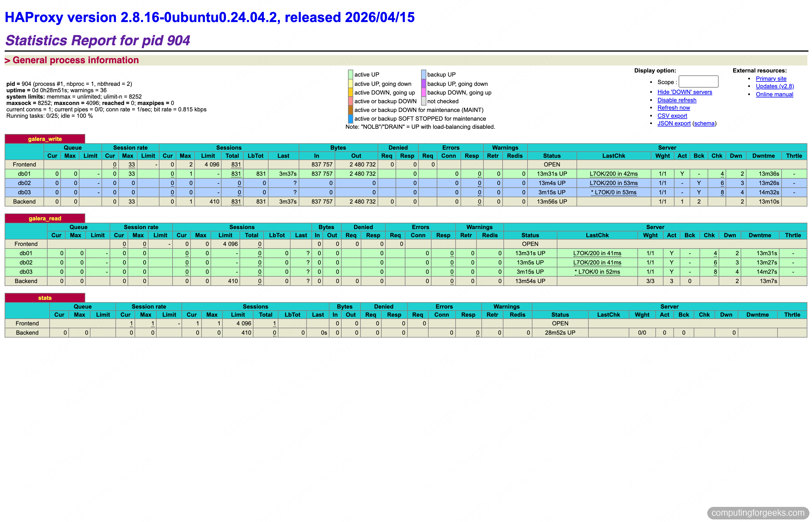Click db01 row name in galera_write
812x522 pixels.
(24, 174)
